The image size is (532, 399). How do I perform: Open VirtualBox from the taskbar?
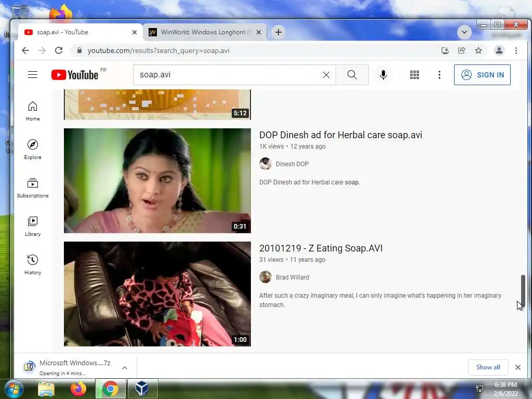142,389
